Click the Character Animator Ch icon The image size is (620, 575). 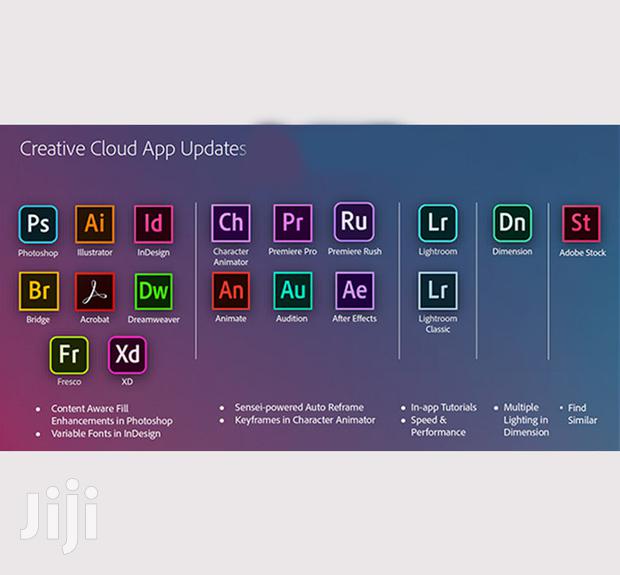pos(231,223)
